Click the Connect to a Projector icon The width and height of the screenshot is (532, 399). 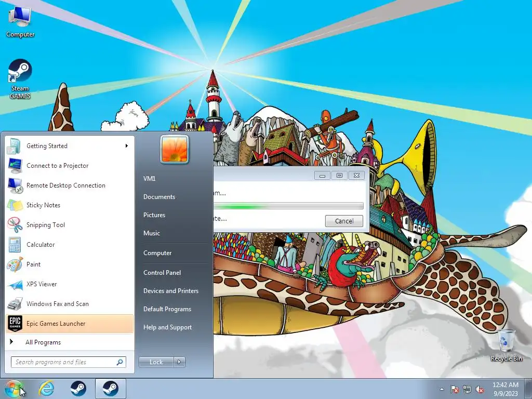click(x=15, y=166)
